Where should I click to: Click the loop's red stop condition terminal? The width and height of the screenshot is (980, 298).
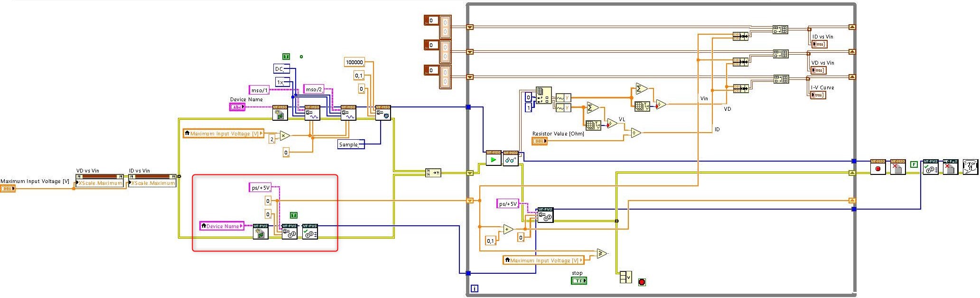[642, 282]
